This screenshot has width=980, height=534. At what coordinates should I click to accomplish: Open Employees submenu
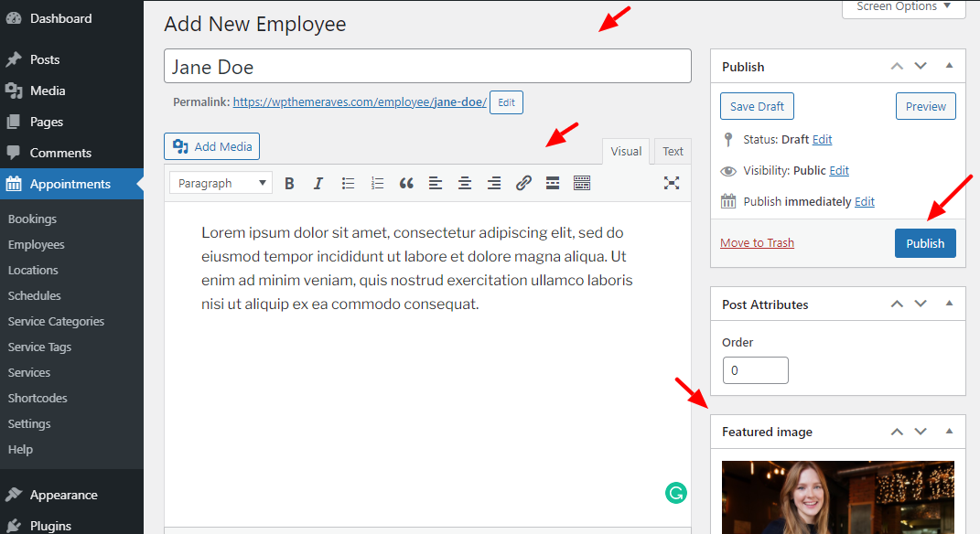click(37, 245)
